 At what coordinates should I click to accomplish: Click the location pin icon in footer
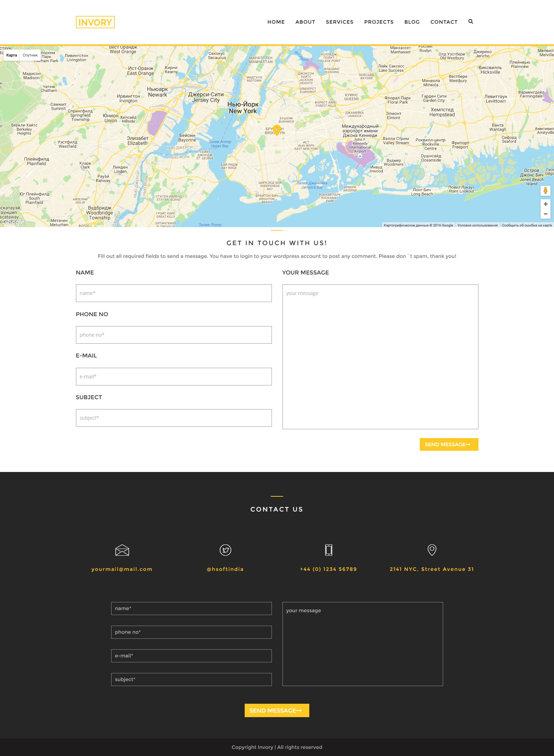click(432, 550)
